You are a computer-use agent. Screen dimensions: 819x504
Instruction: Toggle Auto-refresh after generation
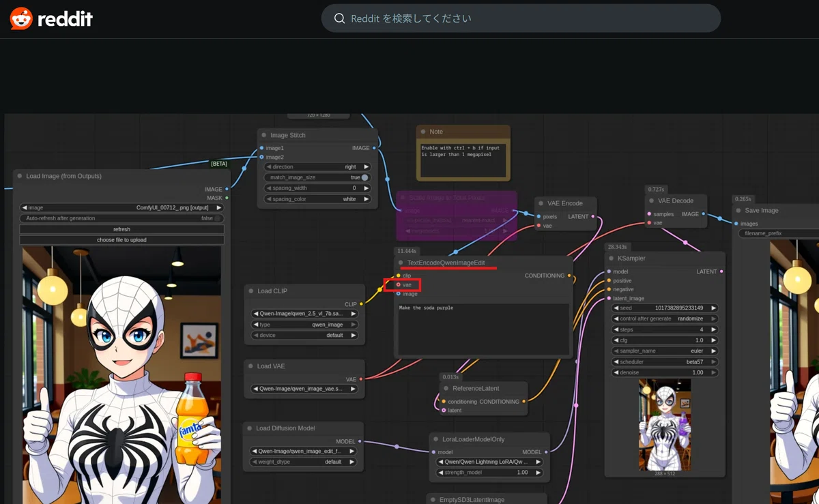pyautogui.click(x=121, y=218)
